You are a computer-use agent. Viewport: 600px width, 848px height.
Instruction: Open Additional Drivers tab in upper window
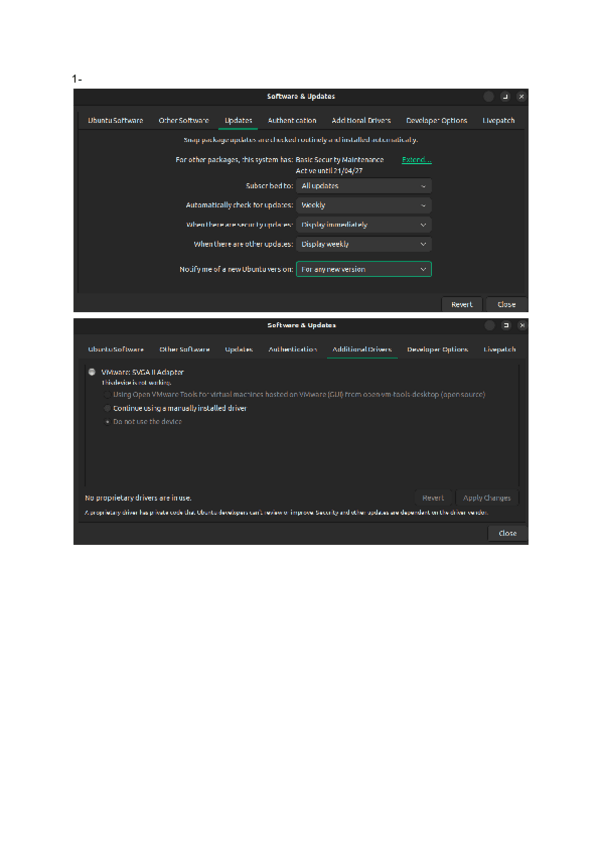pos(361,120)
